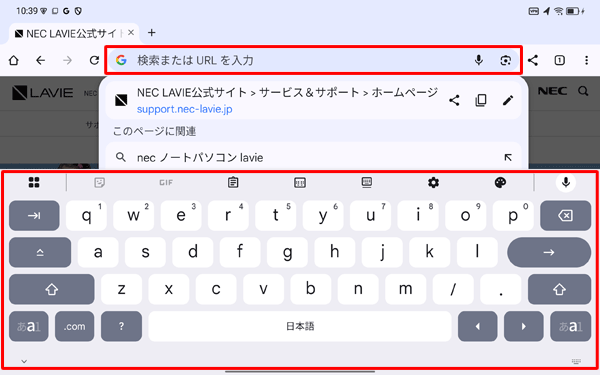The height and width of the screenshot is (375, 600).
Task: Open a new tab with plus button
Action: pyautogui.click(x=152, y=33)
